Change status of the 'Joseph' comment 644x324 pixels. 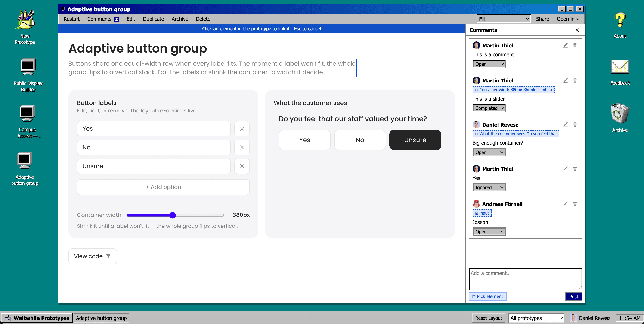pos(489,232)
